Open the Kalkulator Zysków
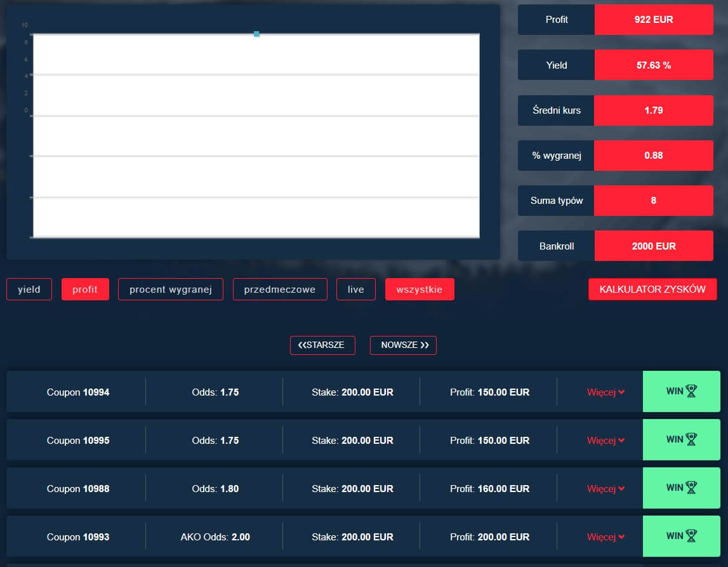Image resolution: width=728 pixels, height=567 pixels. (x=652, y=290)
